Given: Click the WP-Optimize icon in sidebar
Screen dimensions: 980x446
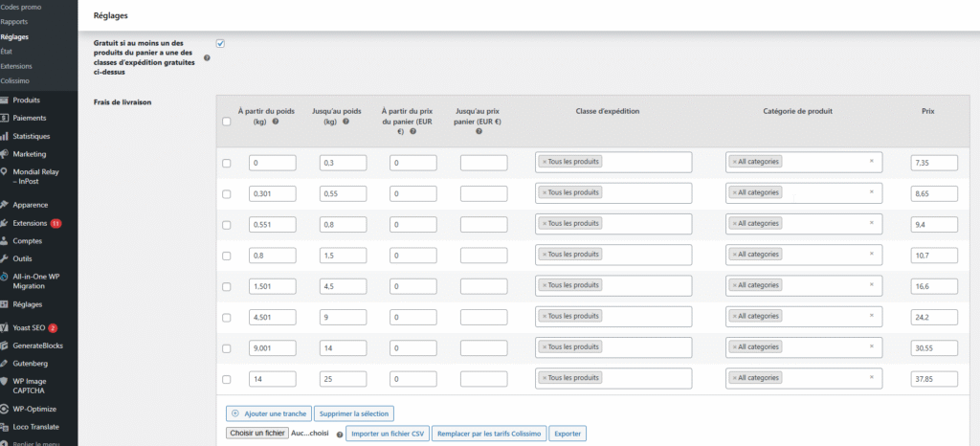Looking at the screenshot, I should click(x=6, y=409).
